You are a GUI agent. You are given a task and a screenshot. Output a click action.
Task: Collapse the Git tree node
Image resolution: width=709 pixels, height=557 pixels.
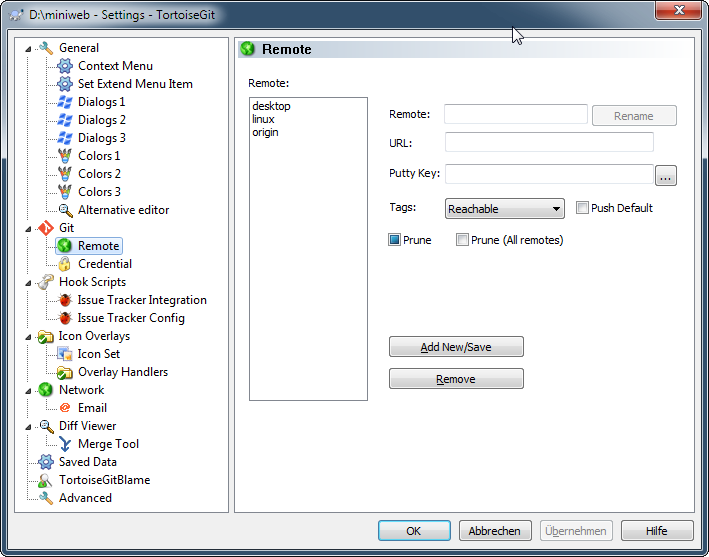point(28,229)
